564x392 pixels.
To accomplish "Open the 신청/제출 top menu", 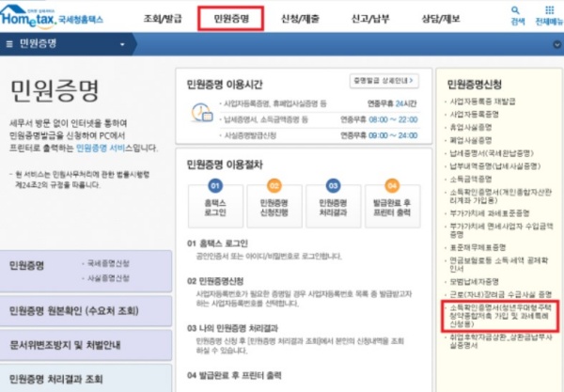I will click(x=300, y=19).
